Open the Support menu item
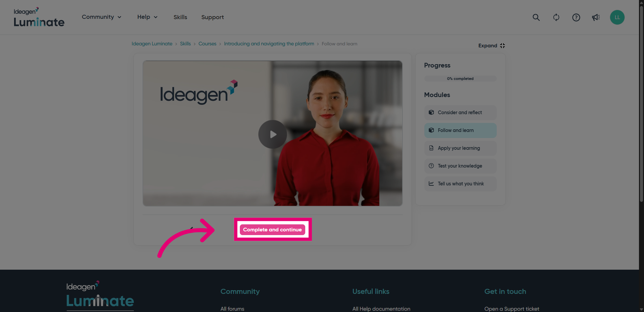 213,17
